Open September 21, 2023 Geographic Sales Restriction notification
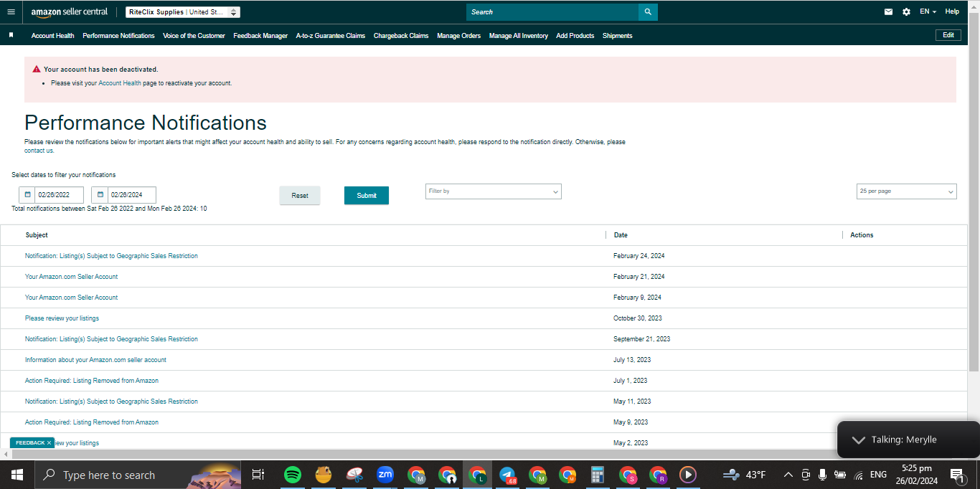 pyautogui.click(x=111, y=339)
